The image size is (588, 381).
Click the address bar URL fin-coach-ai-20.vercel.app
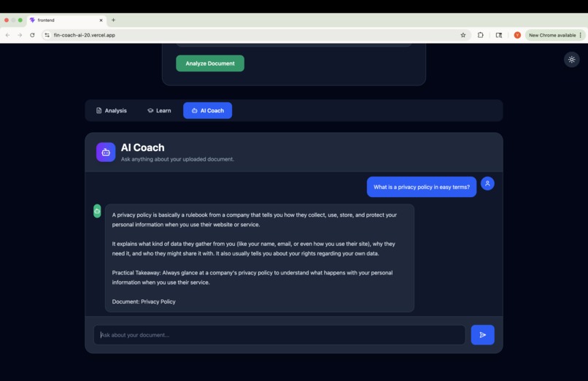[x=85, y=35]
